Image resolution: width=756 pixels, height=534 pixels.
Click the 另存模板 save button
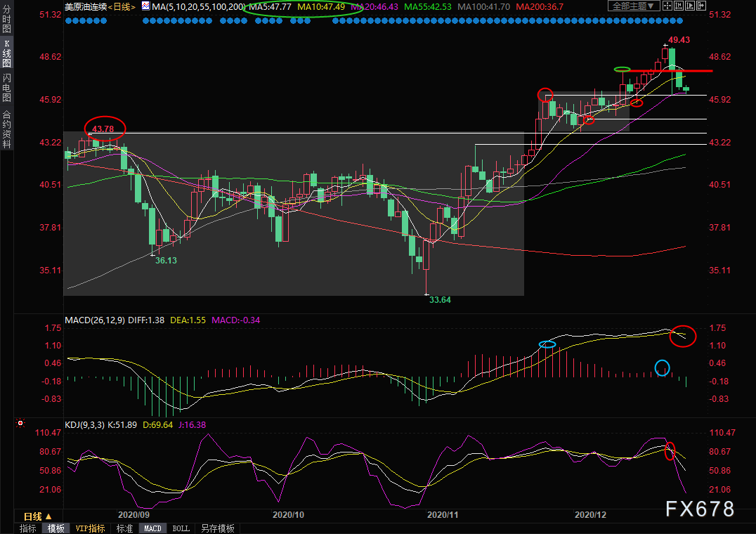(x=217, y=528)
